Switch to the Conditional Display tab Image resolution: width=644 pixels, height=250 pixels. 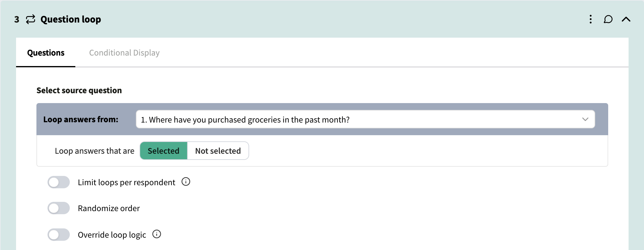pos(124,53)
